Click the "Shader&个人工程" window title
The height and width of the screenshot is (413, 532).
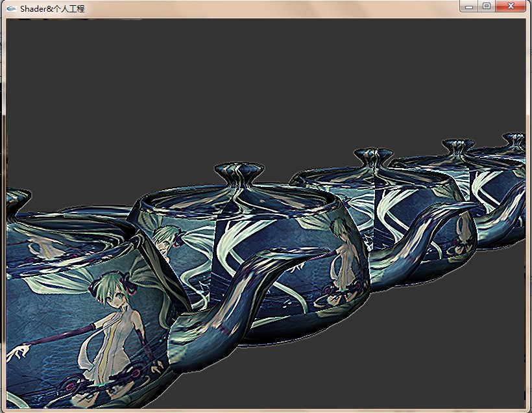[53, 9]
